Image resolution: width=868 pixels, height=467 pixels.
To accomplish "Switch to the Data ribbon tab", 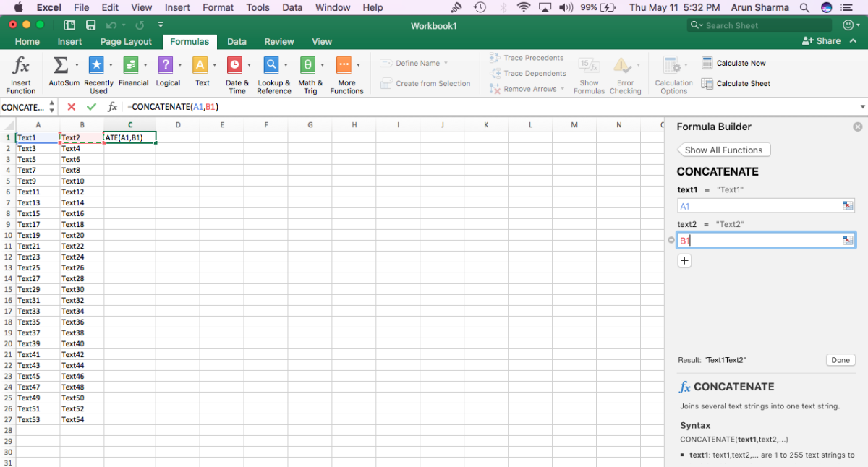I will tap(237, 41).
